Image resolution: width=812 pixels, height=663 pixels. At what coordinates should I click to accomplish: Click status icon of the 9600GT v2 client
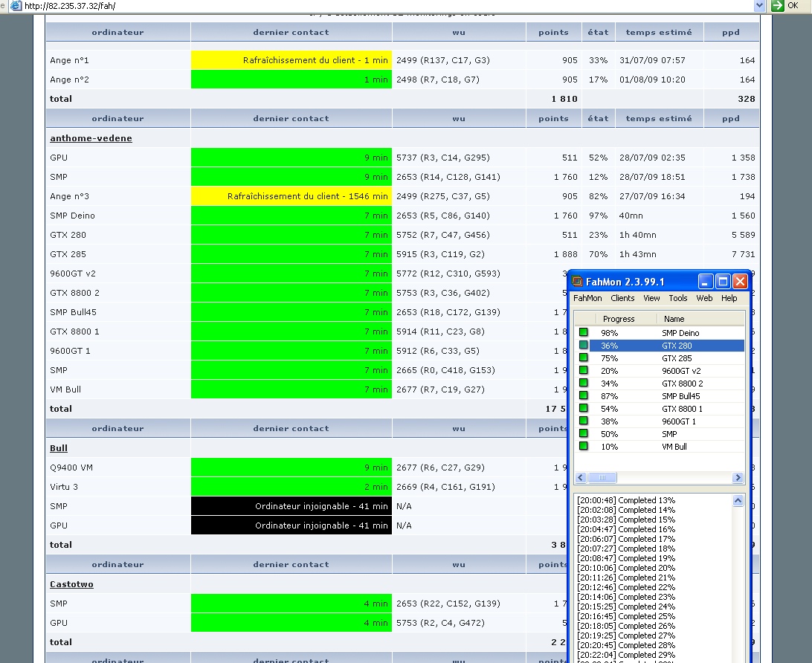[584, 370]
